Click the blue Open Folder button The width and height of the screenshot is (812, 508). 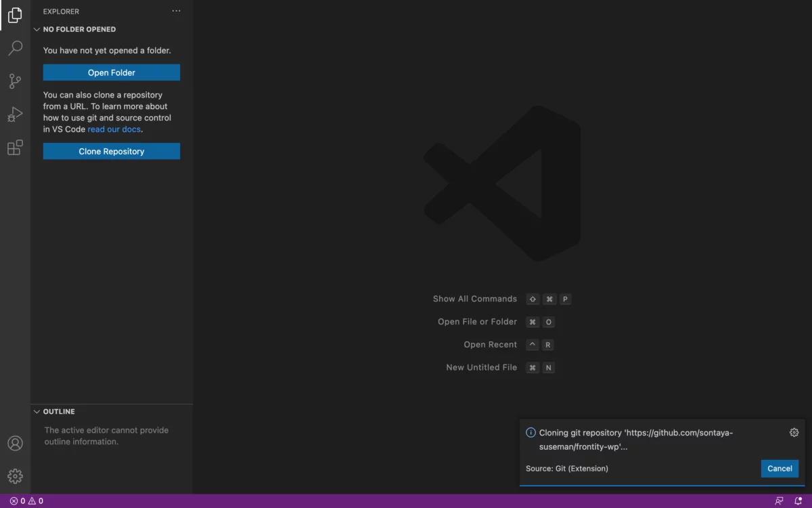112,72
